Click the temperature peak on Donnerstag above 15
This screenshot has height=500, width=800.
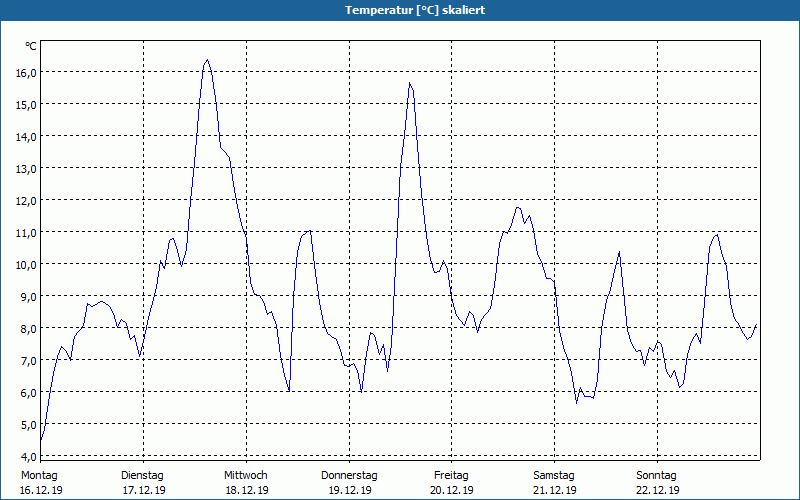[410, 83]
